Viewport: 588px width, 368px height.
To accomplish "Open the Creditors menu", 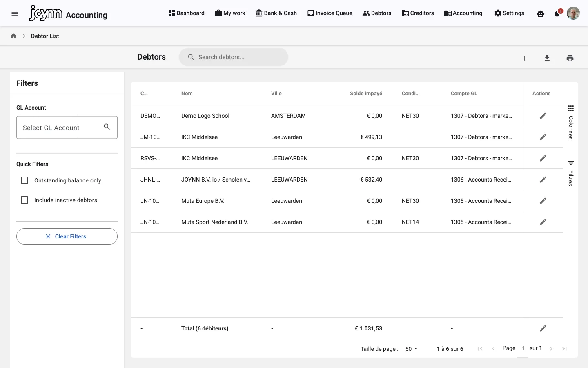I will (x=418, y=13).
